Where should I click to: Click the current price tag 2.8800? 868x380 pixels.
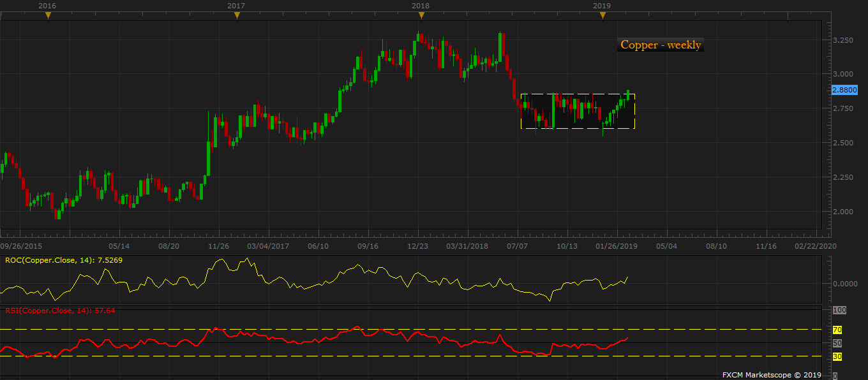[844, 91]
